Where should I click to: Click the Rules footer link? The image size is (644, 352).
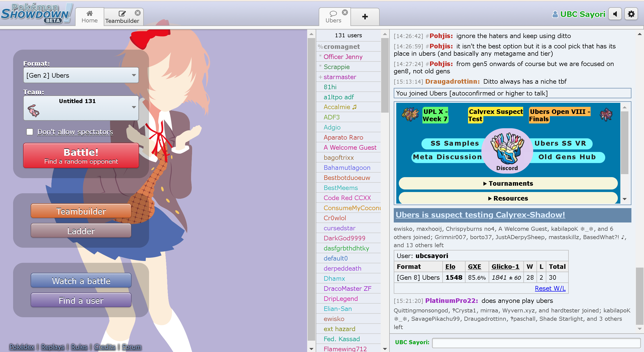pos(79,347)
